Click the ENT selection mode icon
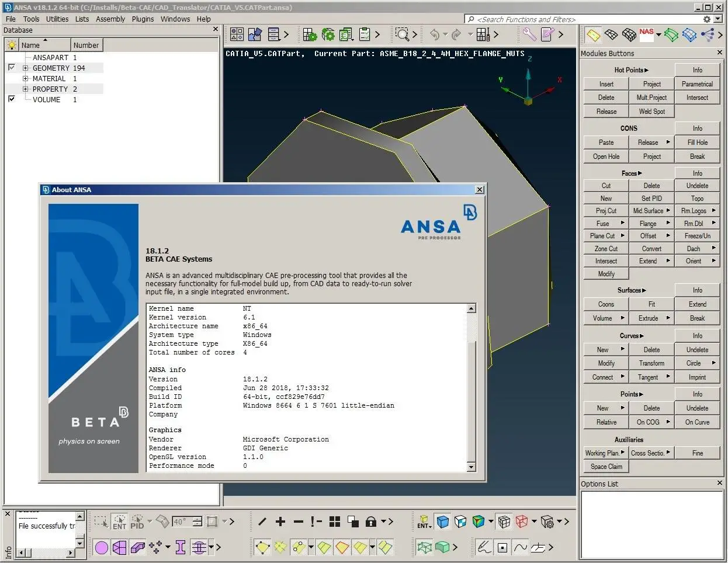Screen dimensions: 728x563 pyautogui.click(x=119, y=522)
